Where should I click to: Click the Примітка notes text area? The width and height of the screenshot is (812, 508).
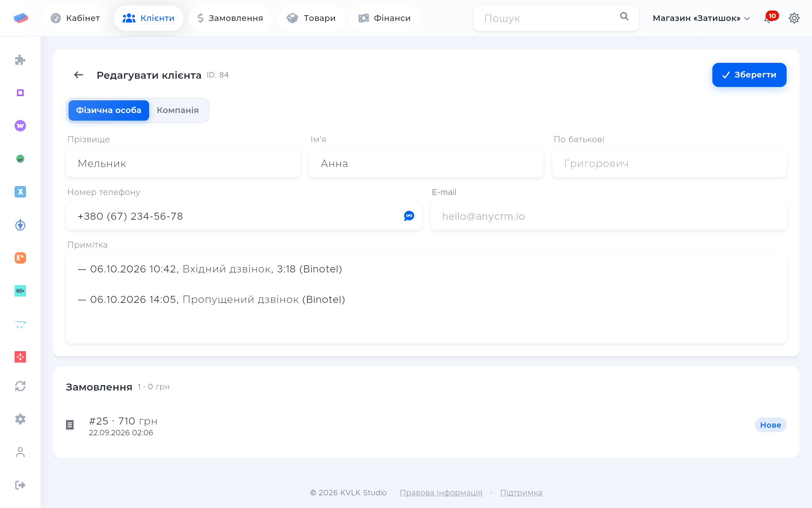pos(426,299)
